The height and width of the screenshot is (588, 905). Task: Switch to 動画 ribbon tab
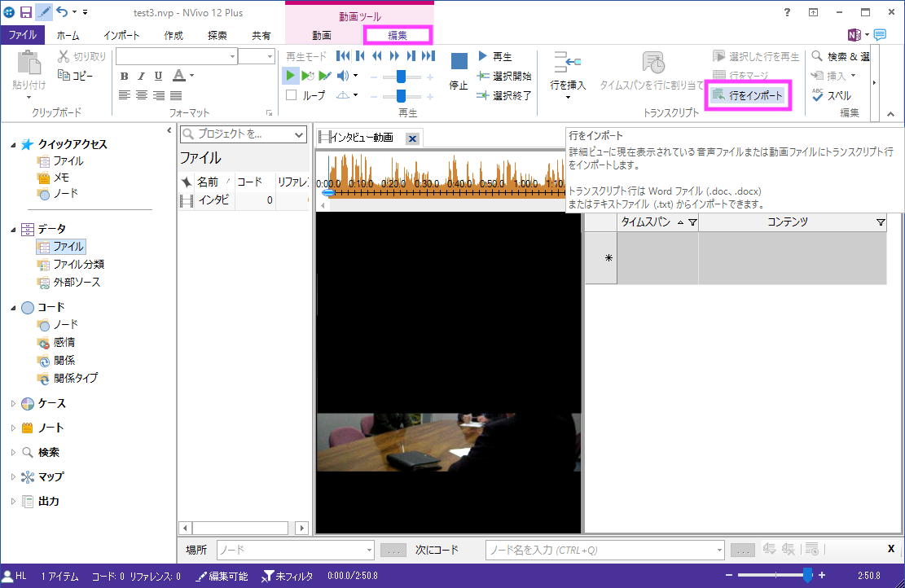(x=322, y=35)
